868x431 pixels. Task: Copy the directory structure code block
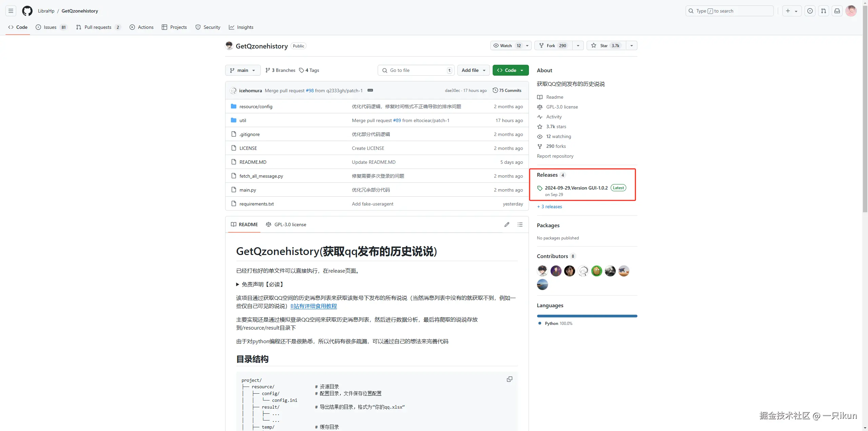point(509,379)
